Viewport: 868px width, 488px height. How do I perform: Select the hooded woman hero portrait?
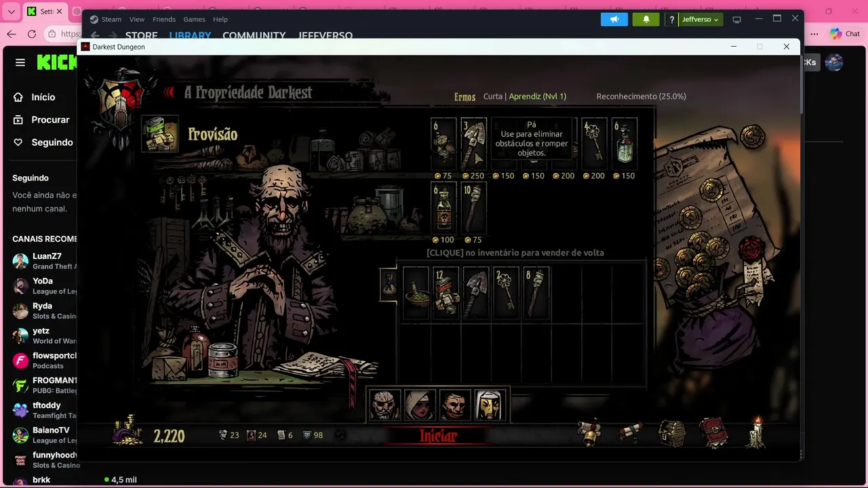click(419, 405)
